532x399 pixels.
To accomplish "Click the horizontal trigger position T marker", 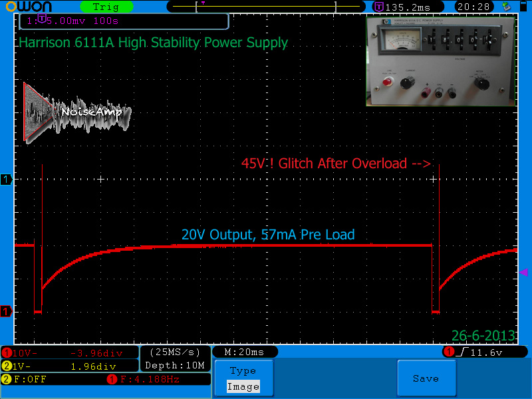I will coord(203,3).
